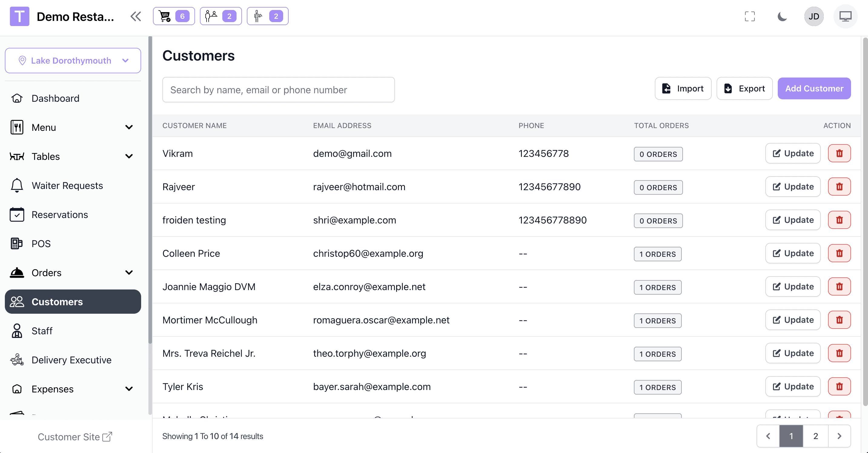The height and width of the screenshot is (453, 868).
Task: Delete customer Vikram with trash icon
Action: click(839, 154)
